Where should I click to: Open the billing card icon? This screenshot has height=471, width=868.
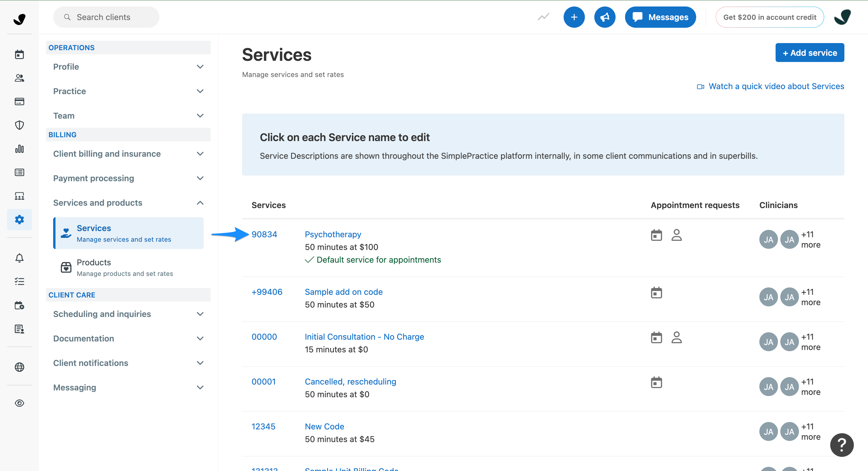19,102
